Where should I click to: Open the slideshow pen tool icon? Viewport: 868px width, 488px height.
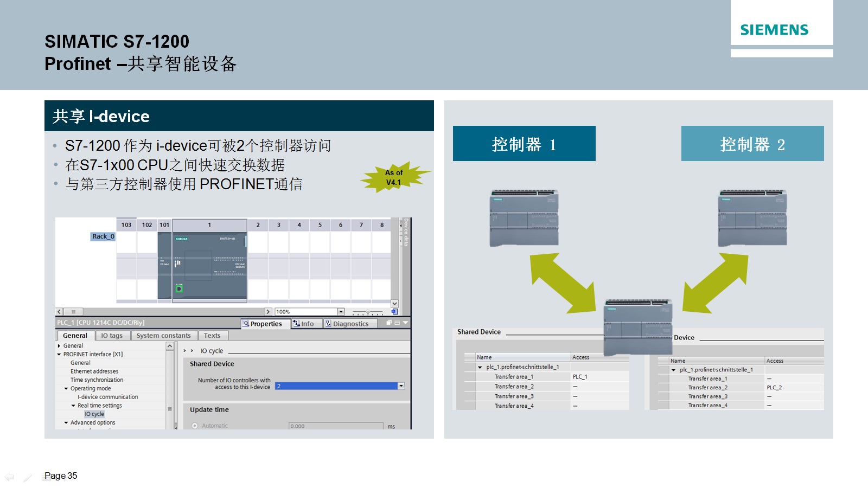(28, 477)
